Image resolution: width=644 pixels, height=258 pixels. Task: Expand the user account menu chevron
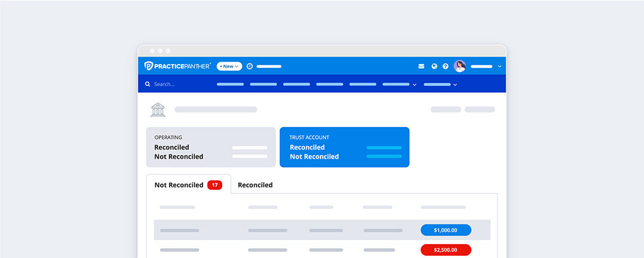pyautogui.click(x=500, y=66)
